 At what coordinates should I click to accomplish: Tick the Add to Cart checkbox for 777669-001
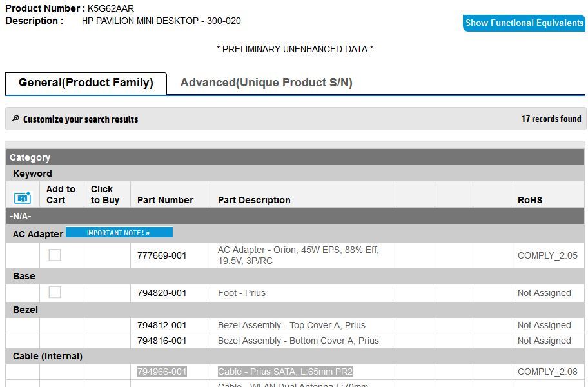(x=55, y=255)
